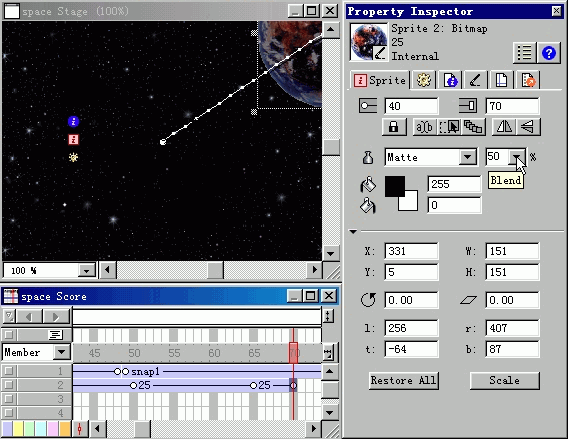Click the center current frame button
The width and height of the screenshot is (568, 439).
(x=80, y=429)
